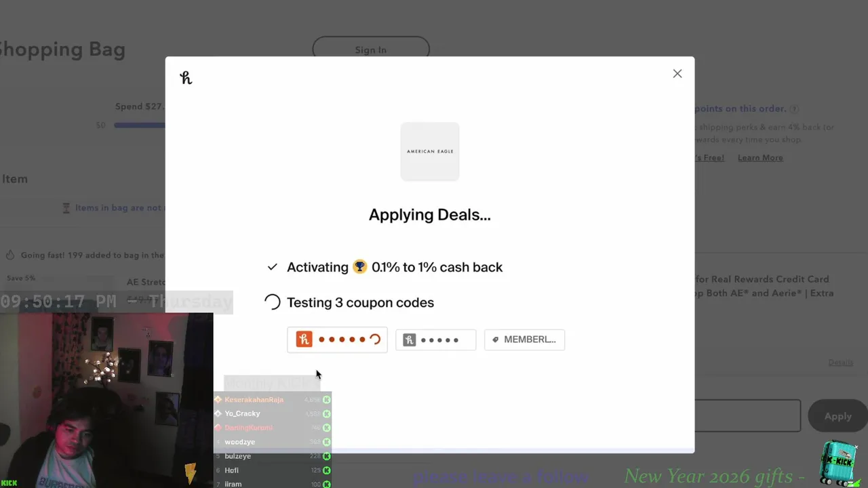Click the hourglass icon next to Items in bag

(66, 208)
